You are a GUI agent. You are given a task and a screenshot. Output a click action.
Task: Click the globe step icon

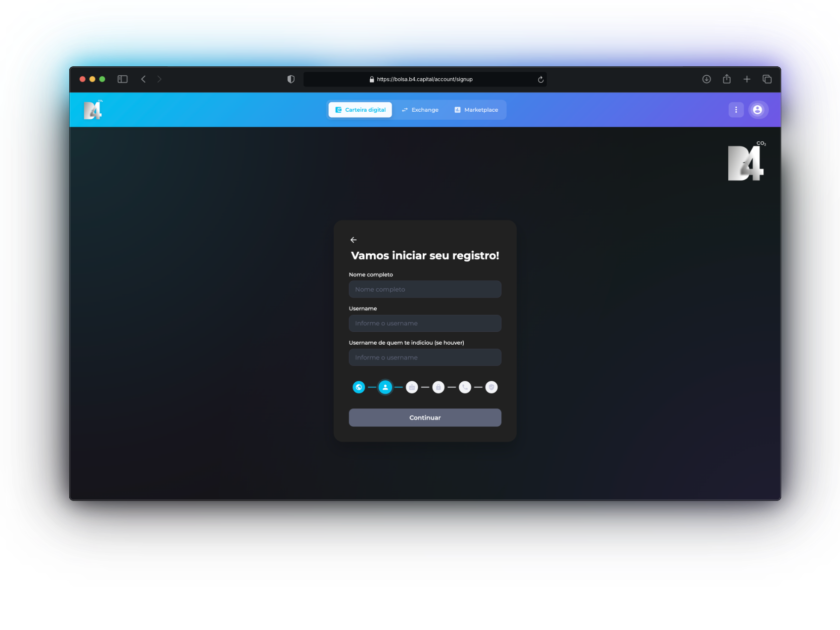coord(359,387)
